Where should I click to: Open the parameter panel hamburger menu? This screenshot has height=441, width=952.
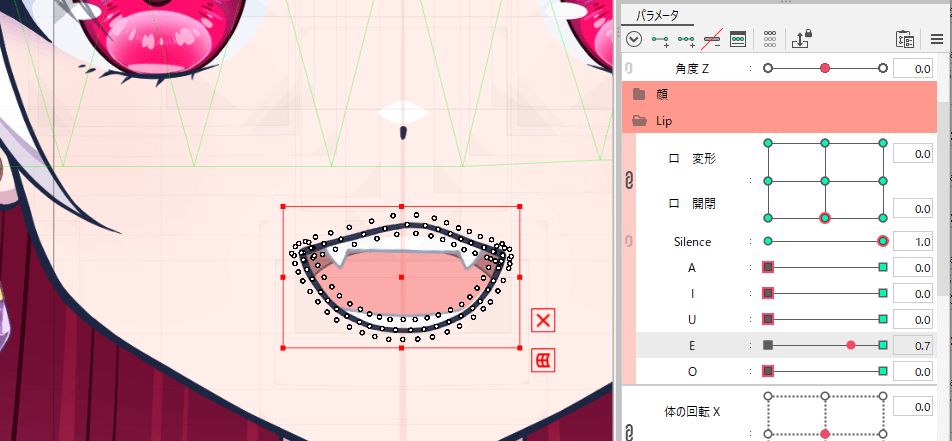click(936, 39)
